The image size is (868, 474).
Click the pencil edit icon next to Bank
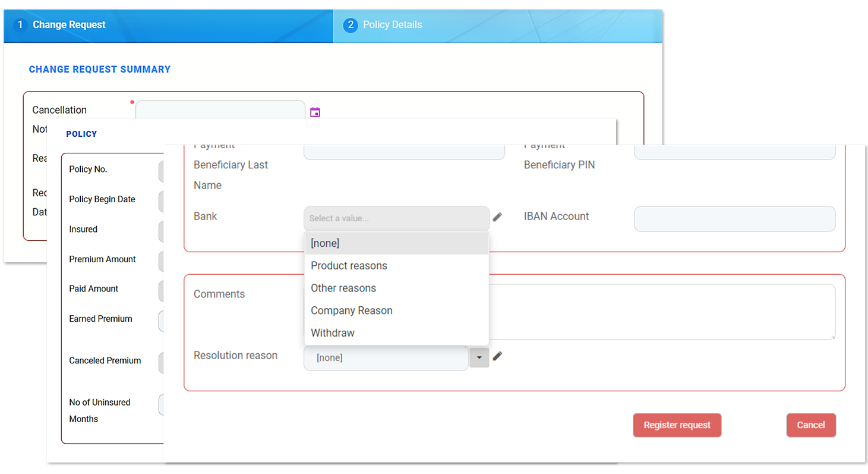coord(497,217)
